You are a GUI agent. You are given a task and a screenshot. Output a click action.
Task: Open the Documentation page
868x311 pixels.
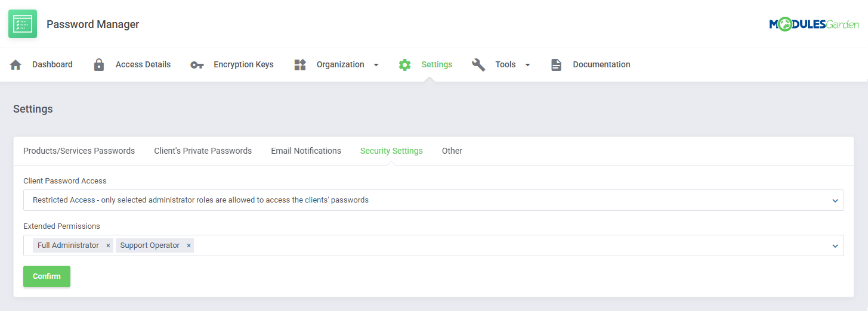[601, 64]
